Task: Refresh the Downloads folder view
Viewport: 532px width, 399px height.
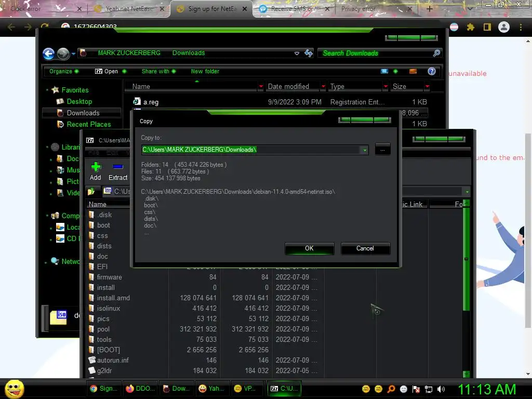Action: click(x=309, y=53)
